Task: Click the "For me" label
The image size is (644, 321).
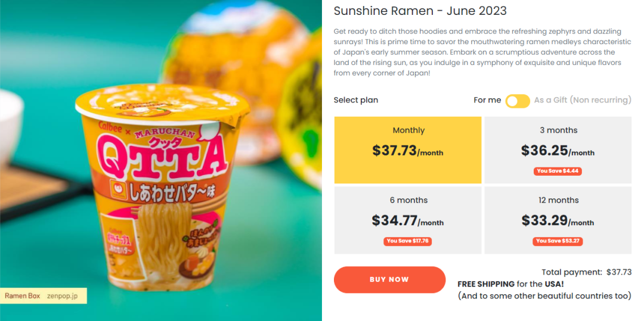Action: tap(487, 100)
